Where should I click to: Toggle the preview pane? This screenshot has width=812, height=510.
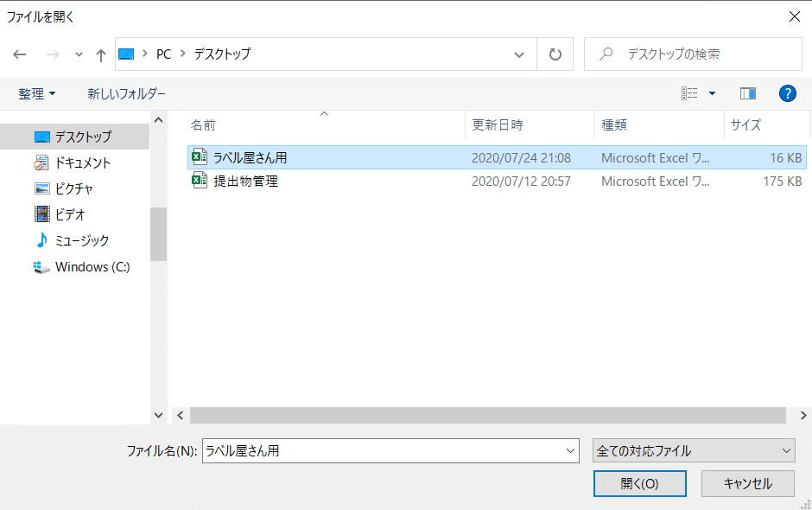[748, 93]
